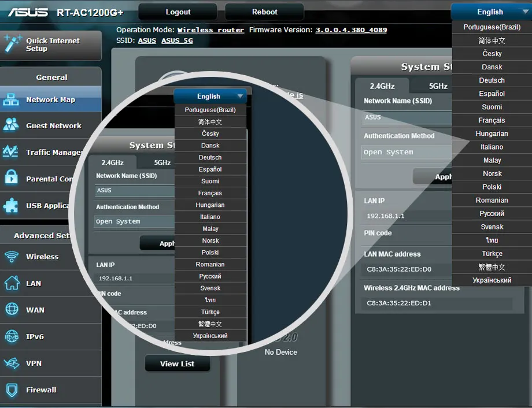Viewport: 532px width, 408px height.
Task: Click the LAN MAC address value C8:3A:35:22:ED:D0
Action: [x=399, y=269]
